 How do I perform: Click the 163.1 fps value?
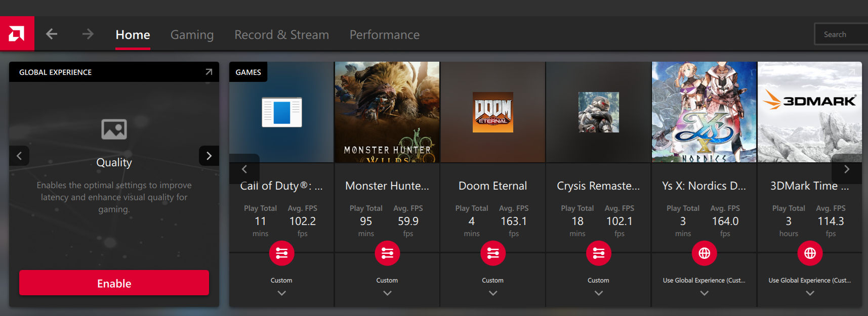pos(514,221)
